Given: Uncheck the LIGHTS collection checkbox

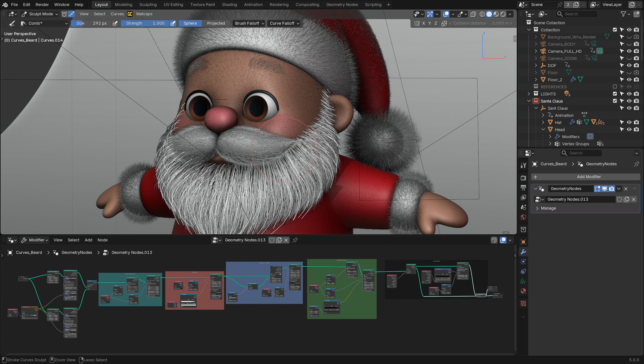Looking at the screenshot, I should tap(615, 94).
